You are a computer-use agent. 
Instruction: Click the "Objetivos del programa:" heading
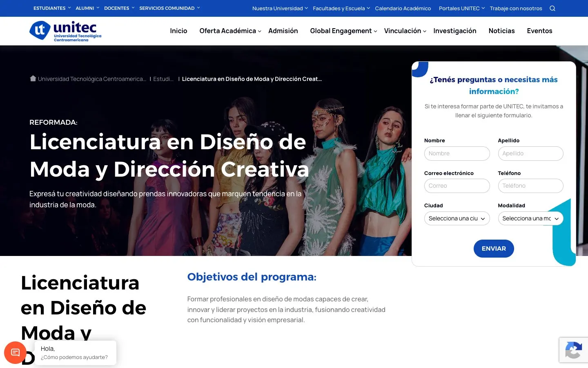tap(252, 277)
